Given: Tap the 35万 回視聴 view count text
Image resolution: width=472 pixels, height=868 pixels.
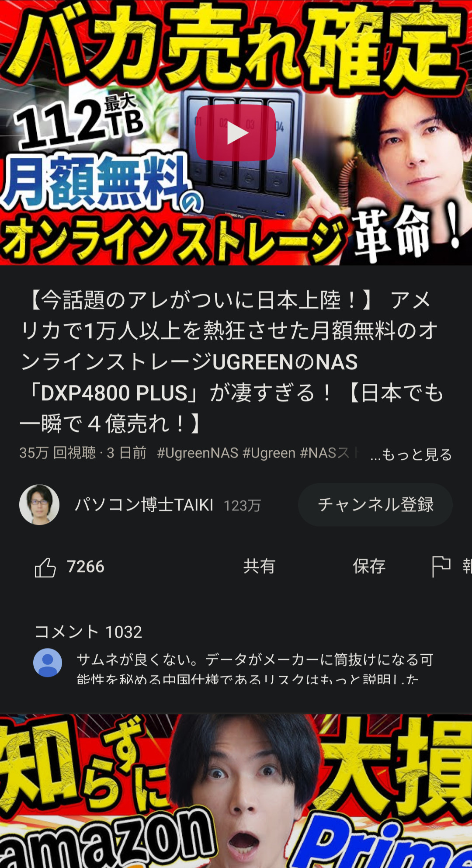Looking at the screenshot, I should (57, 453).
